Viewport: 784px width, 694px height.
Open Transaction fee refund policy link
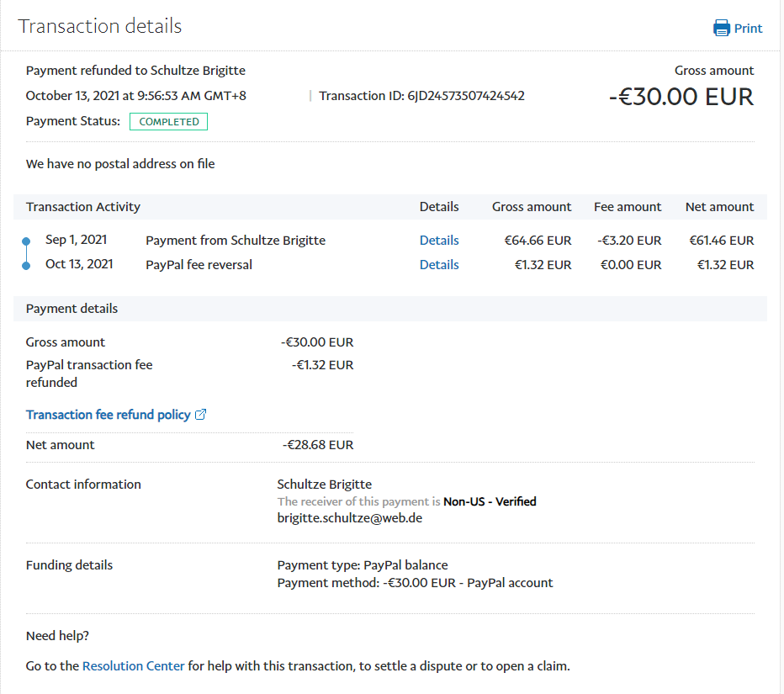(108, 415)
